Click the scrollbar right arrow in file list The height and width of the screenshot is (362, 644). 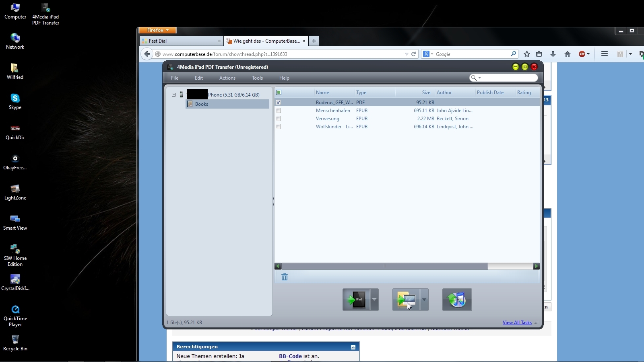coord(536,266)
